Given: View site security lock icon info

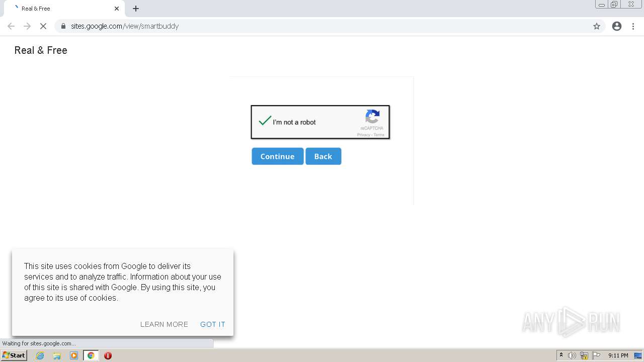Looking at the screenshot, I should click(63, 26).
